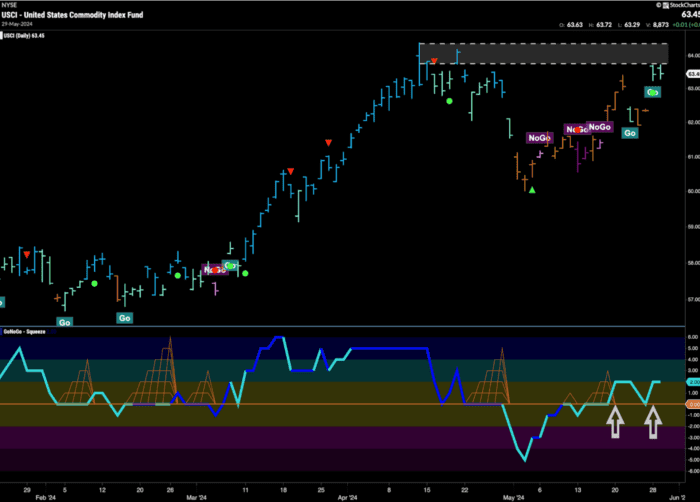
Task: Click the orange 0.00 zero-line value tag
Action: pyautogui.click(x=694, y=404)
